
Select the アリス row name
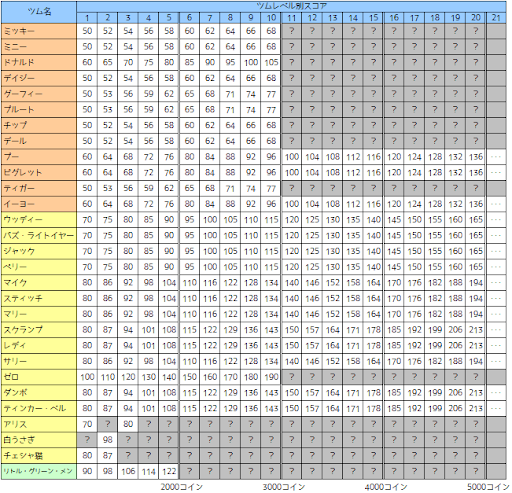pos(39,424)
